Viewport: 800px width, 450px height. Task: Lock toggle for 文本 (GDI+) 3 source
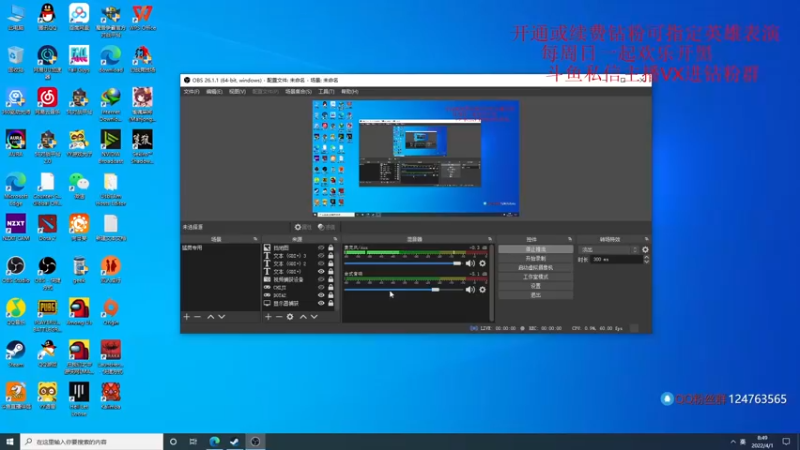tap(331, 256)
